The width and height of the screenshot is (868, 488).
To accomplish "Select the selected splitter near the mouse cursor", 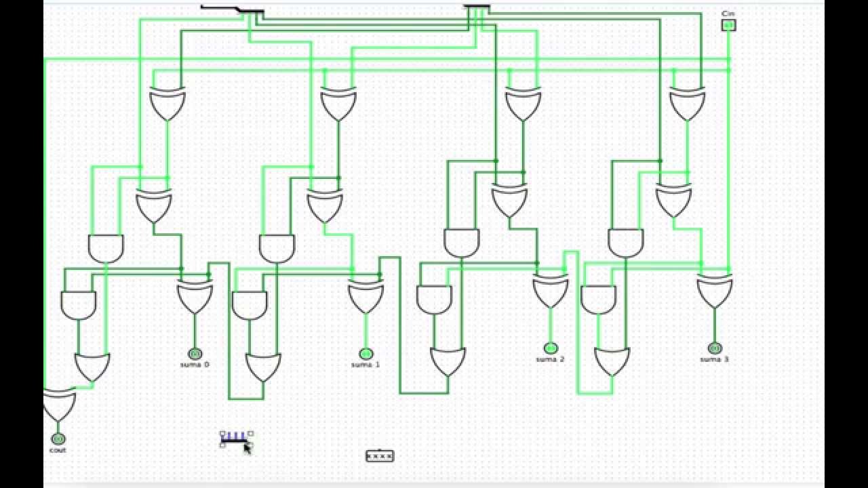I will [x=236, y=439].
